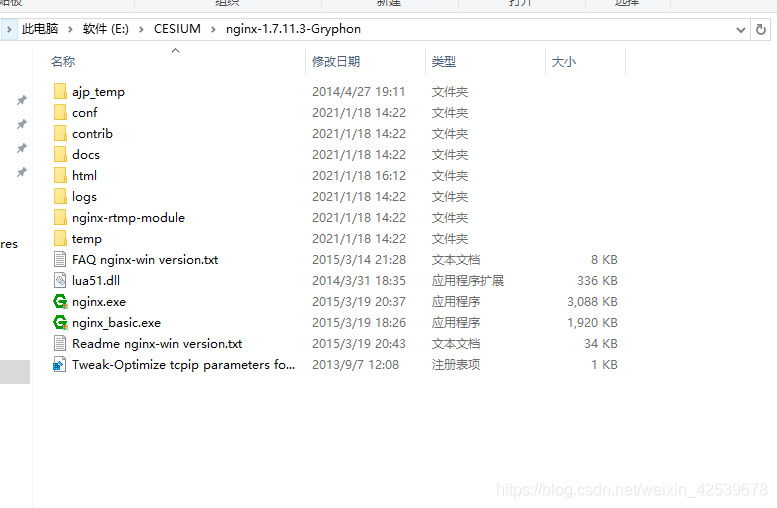Click the size 1,920 KB
This screenshot has width=777, height=508.
[x=592, y=323]
